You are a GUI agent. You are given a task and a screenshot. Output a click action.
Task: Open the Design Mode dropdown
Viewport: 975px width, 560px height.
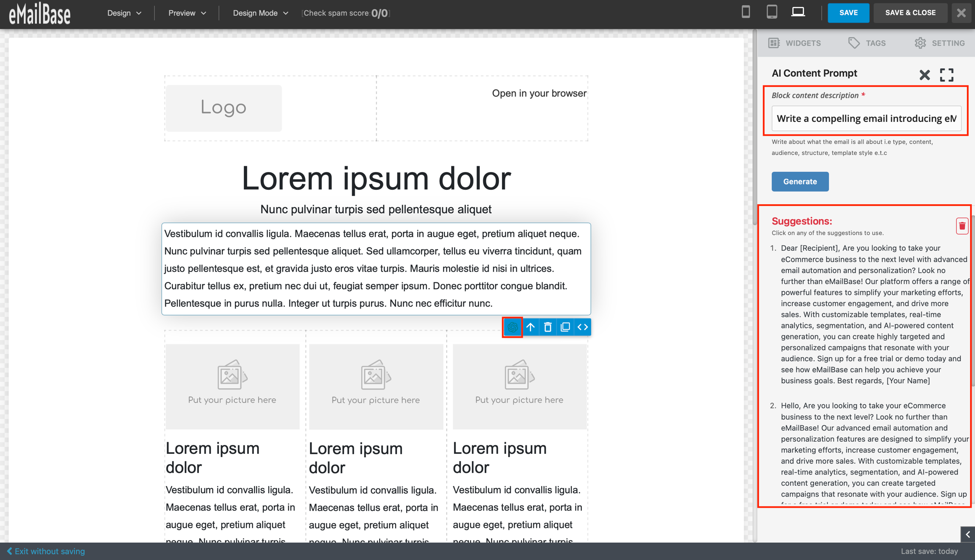point(260,13)
